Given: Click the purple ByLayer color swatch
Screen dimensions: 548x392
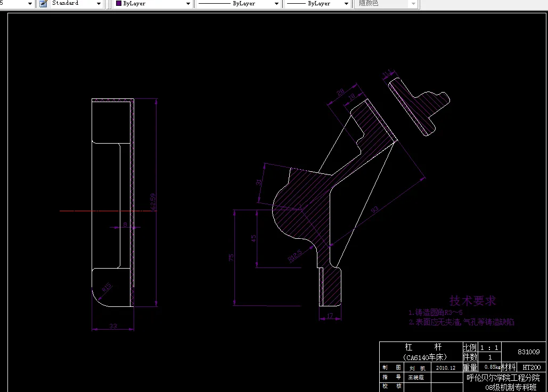Looking at the screenshot, I should [118, 3].
